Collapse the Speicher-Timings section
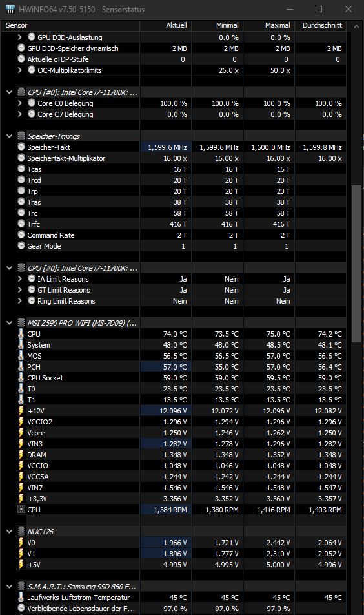 pyautogui.click(x=10, y=136)
